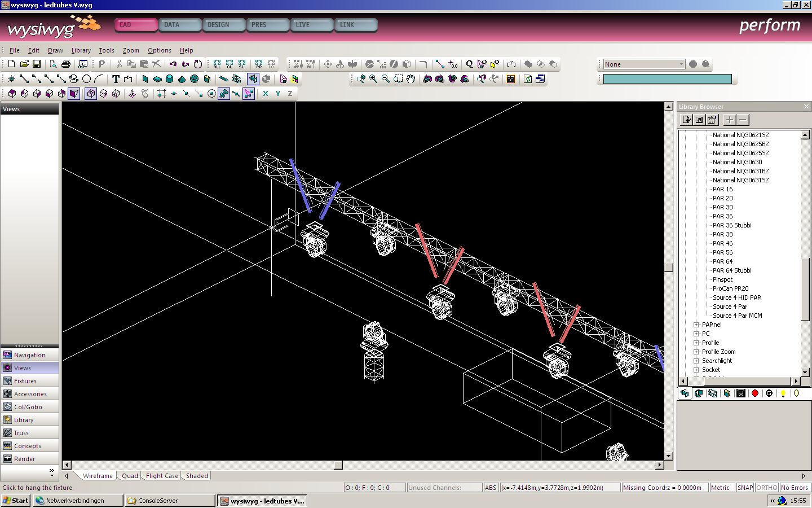
Task: Toggle the pressed isometric view cube button
Action: pos(91,94)
